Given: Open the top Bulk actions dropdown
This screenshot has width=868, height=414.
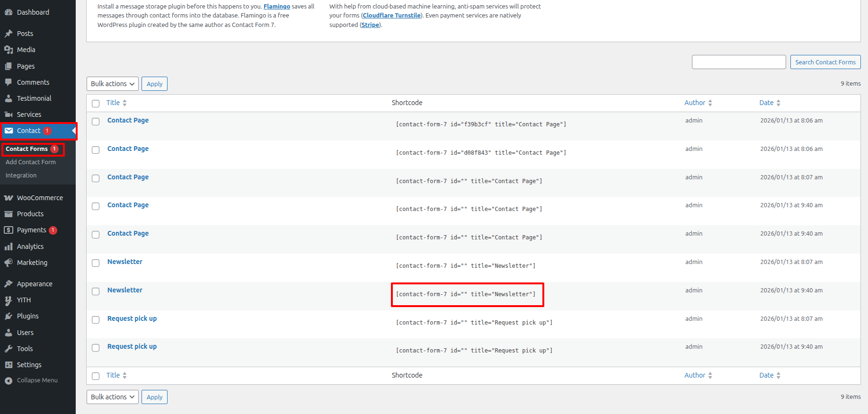Looking at the screenshot, I should click(x=113, y=84).
